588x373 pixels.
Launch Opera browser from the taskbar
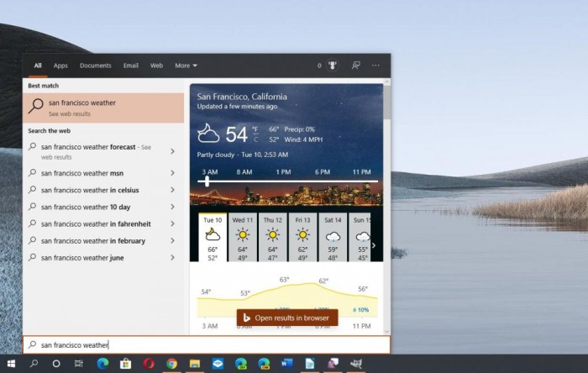click(x=149, y=364)
